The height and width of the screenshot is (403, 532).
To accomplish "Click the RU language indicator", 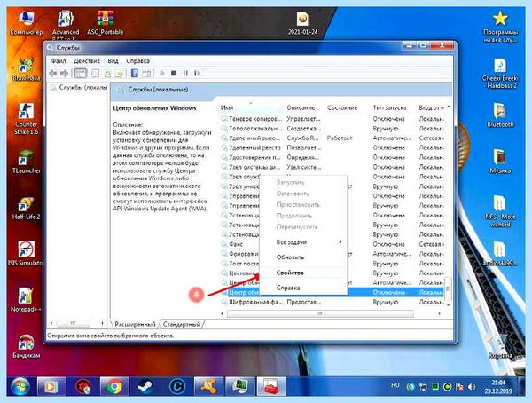I will point(395,385).
